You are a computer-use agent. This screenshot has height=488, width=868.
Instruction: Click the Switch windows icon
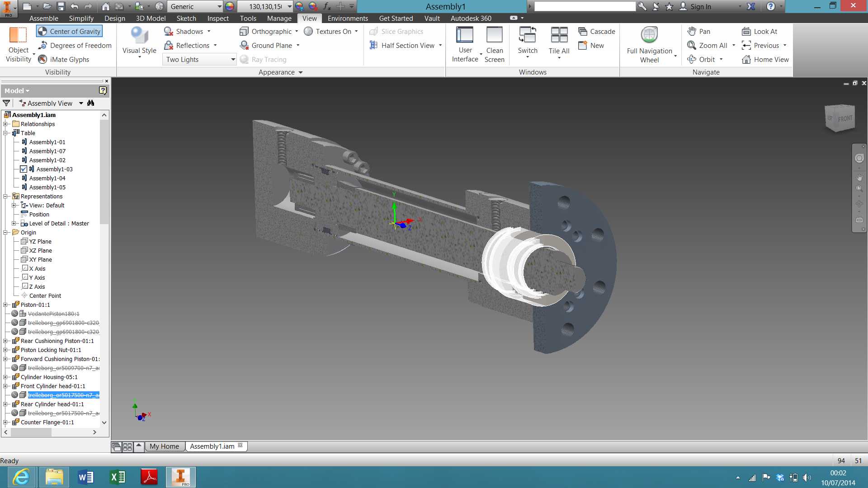pyautogui.click(x=528, y=35)
